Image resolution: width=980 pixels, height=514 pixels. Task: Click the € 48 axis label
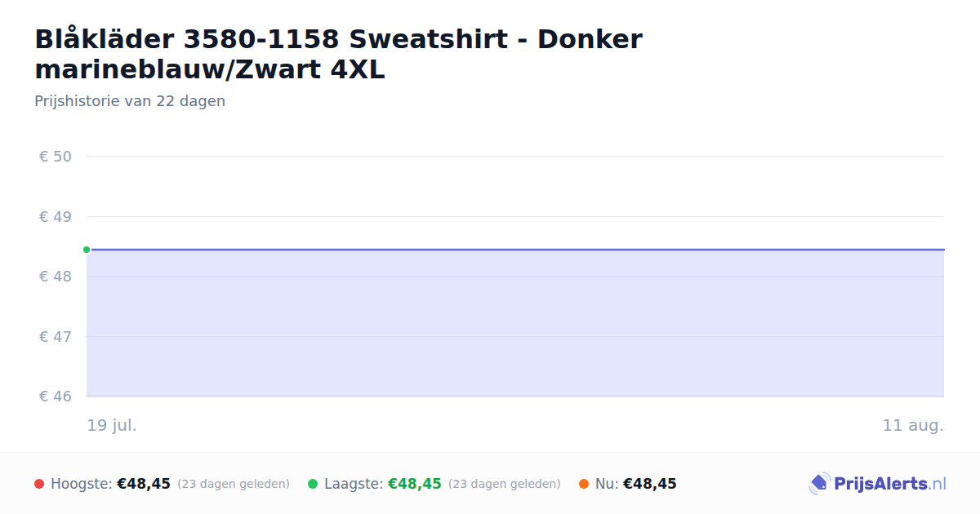tap(56, 277)
